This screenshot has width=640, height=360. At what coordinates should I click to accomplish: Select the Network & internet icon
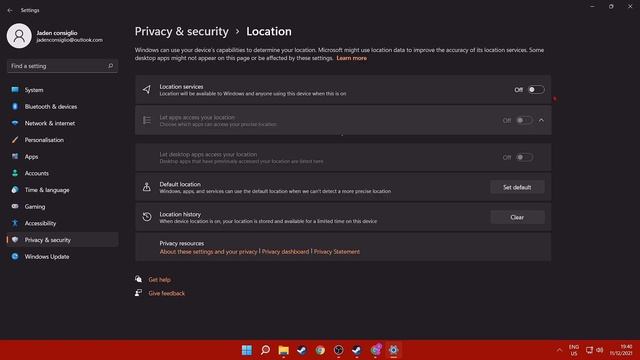(15, 123)
